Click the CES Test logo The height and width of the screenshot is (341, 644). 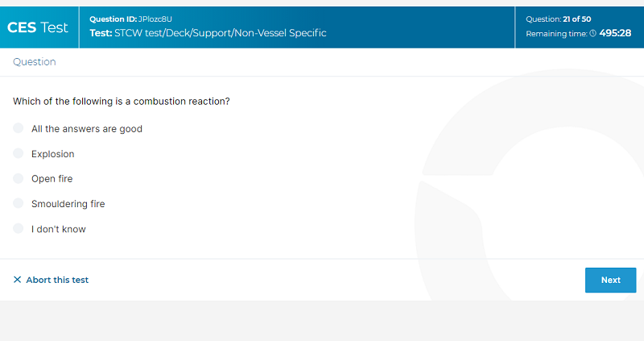click(38, 27)
